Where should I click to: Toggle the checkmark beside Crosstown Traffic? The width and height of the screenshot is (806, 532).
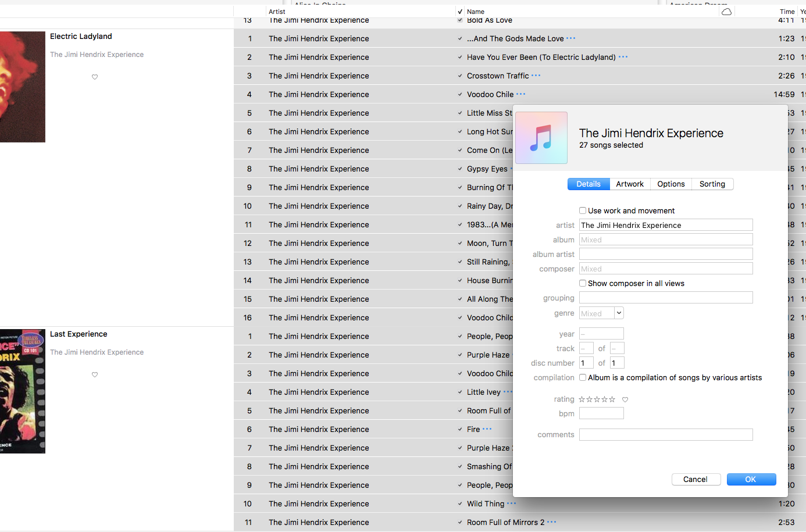tap(460, 76)
